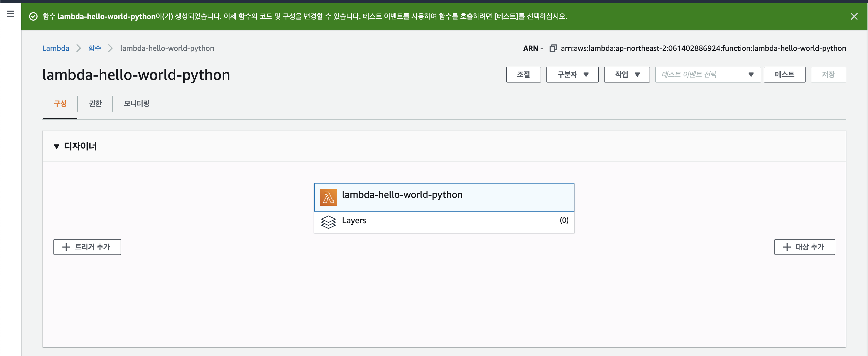
Task: Collapse the 디자이너 section
Action: (x=57, y=146)
